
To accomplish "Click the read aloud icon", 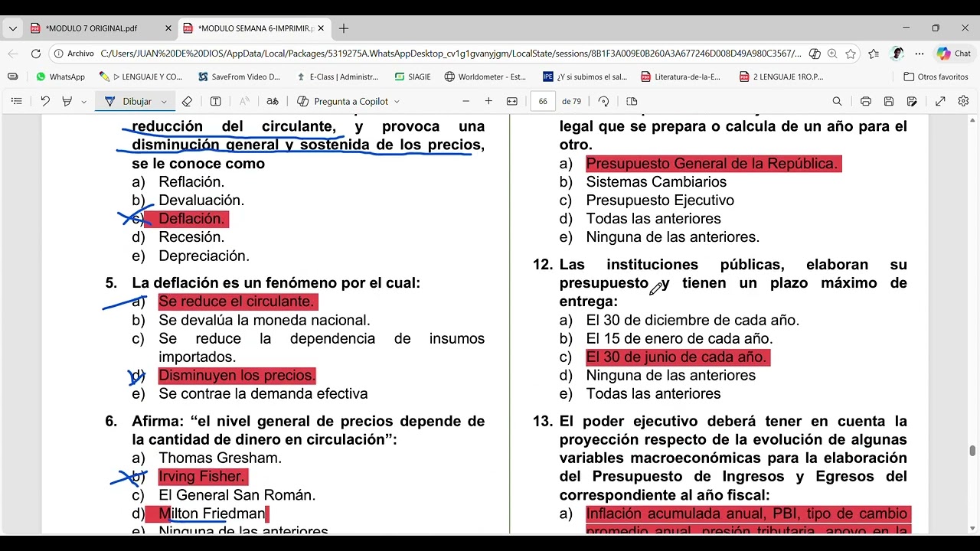I will click(244, 101).
